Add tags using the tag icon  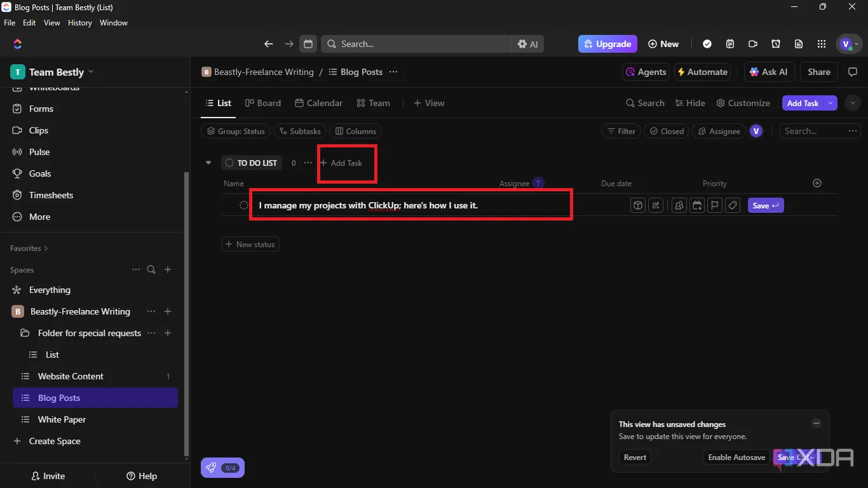[x=733, y=205]
